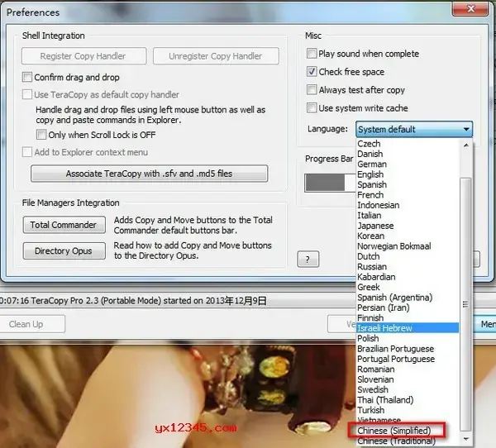Viewport: 496px width, 448px height.
Task: Click the Directory Opus button
Action: pyautogui.click(x=64, y=251)
